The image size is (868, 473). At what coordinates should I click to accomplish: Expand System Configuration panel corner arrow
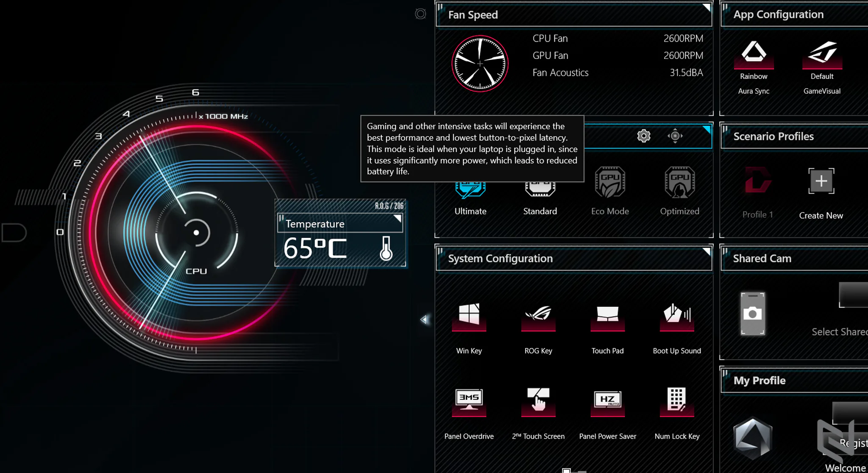click(706, 252)
